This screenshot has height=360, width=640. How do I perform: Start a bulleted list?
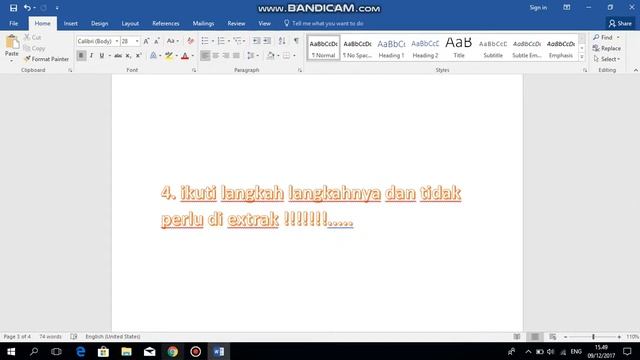click(205, 41)
